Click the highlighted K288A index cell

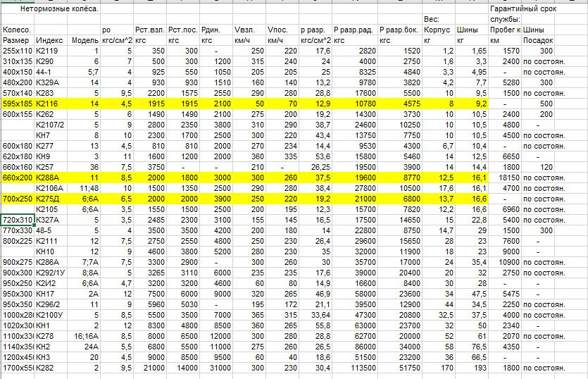[49, 178]
